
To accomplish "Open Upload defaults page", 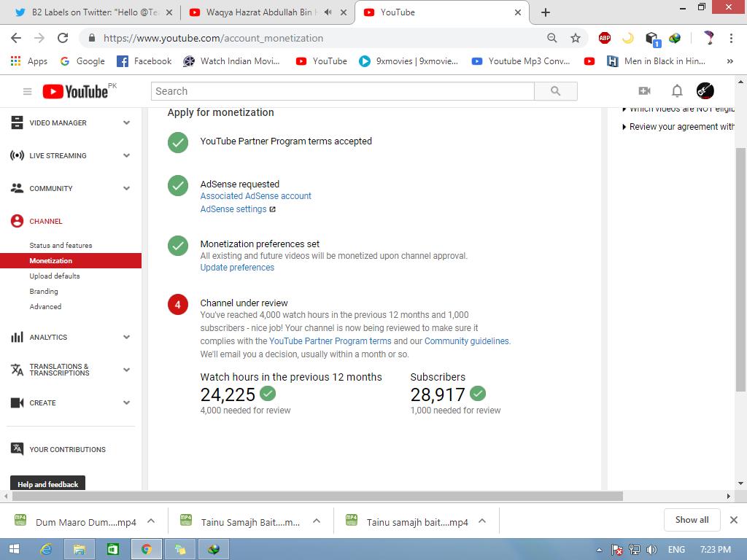I will pyautogui.click(x=54, y=276).
